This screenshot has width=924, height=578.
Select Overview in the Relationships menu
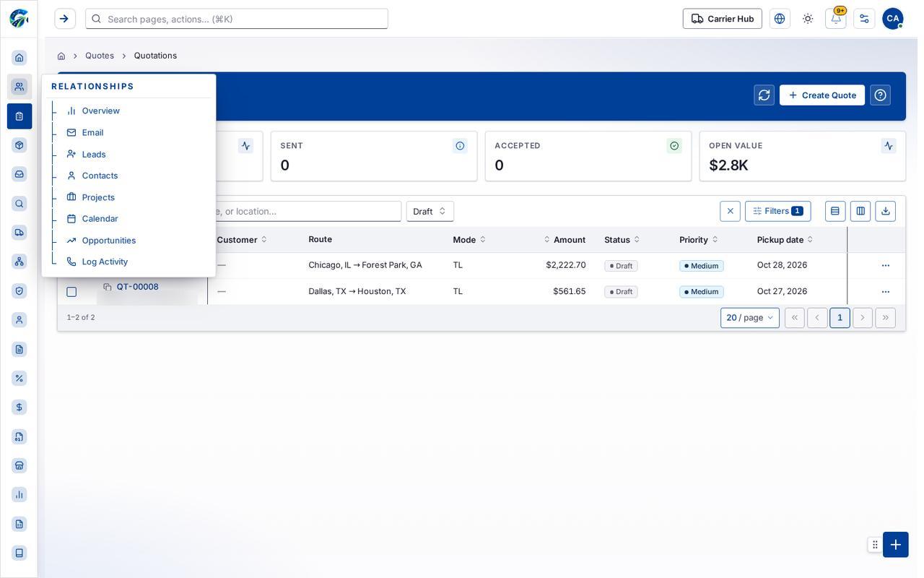pyautogui.click(x=101, y=111)
